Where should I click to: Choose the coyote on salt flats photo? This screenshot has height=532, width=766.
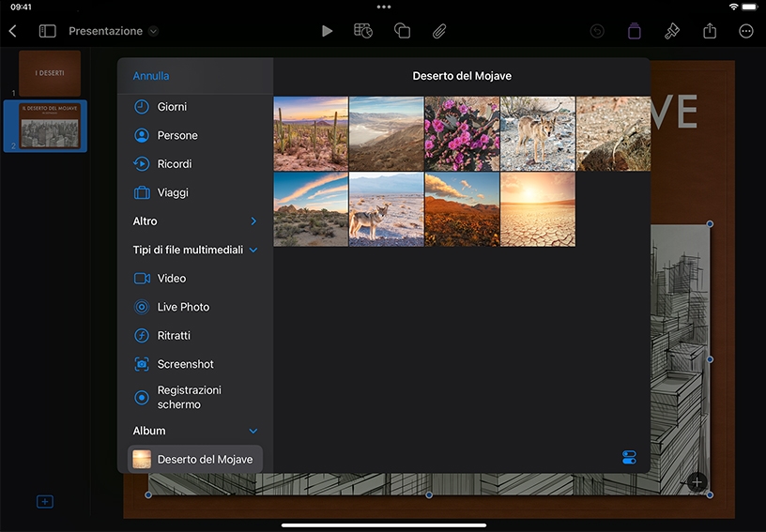387,209
